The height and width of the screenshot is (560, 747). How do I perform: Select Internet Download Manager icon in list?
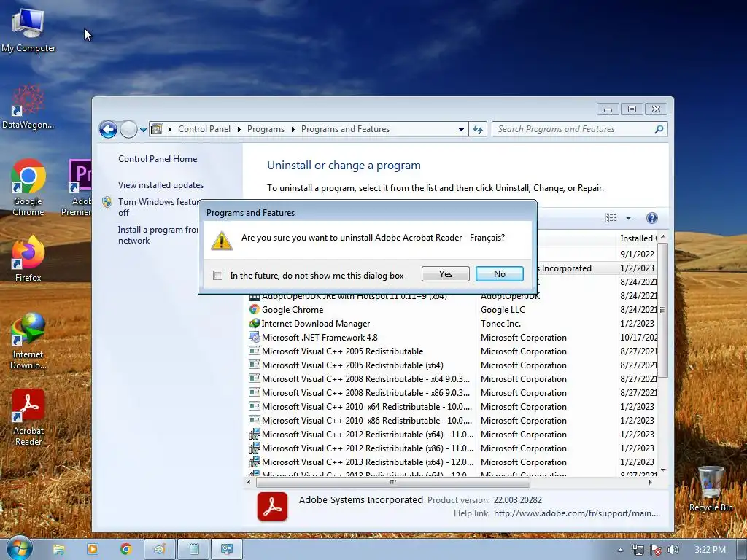pos(255,323)
